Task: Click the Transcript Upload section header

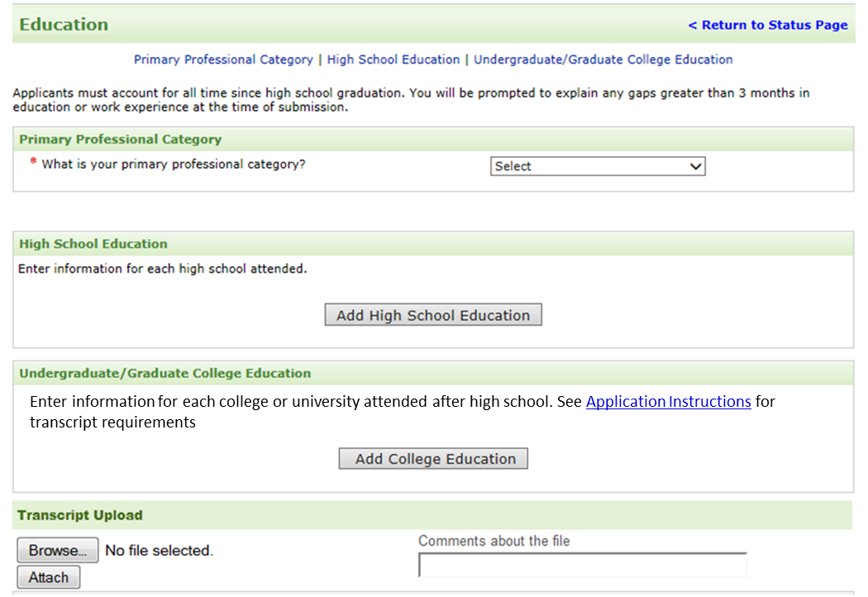Action: tap(80, 515)
